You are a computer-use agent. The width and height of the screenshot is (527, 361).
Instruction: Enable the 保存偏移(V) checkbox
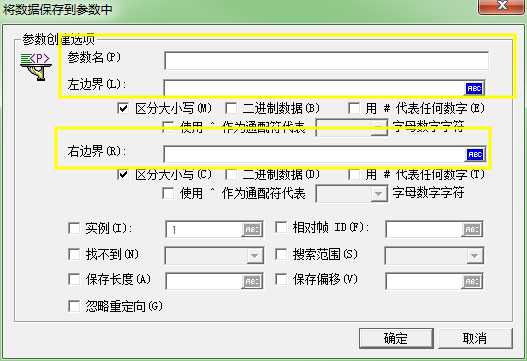coord(281,279)
